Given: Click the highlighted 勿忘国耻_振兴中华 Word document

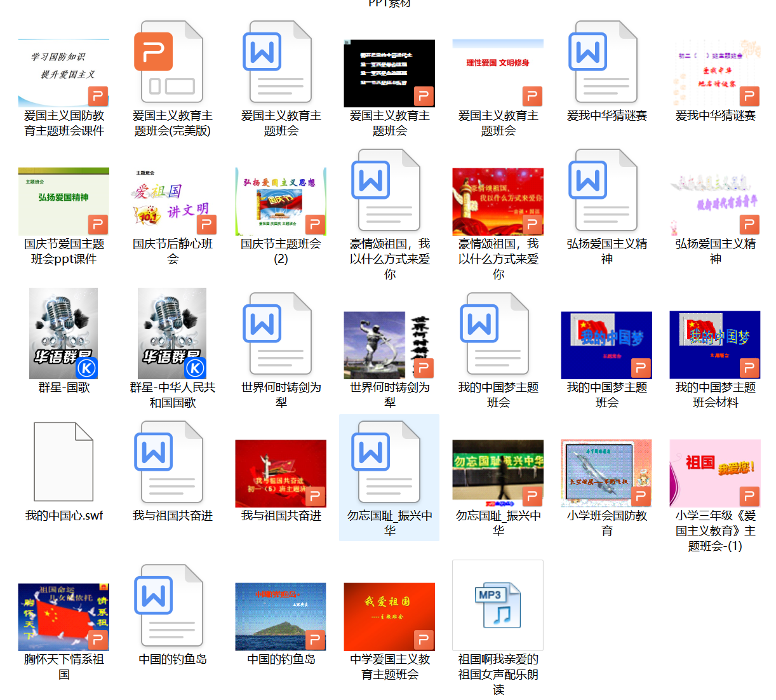Looking at the screenshot, I should coord(389,462).
